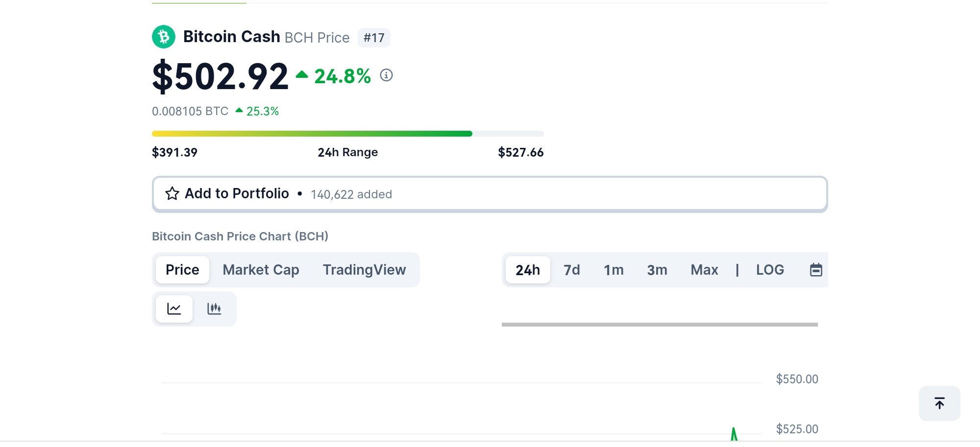Image resolution: width=980 pixels, height=447 pixels.
Task: Click Add to Portfolio button
Action: click(x=490, y=194)
